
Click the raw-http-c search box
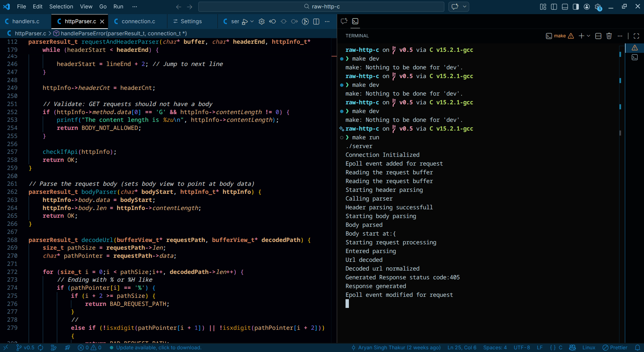(321, 7)
